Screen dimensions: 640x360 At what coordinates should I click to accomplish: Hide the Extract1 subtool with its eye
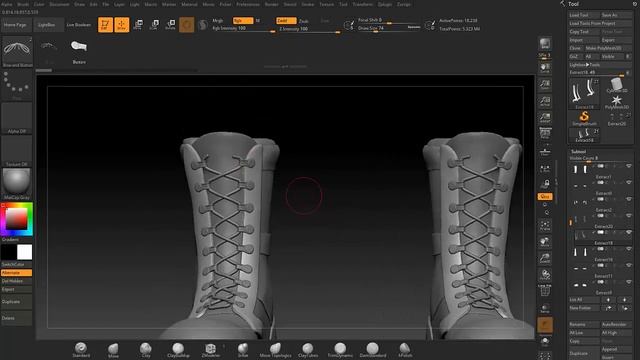(629, 166)
